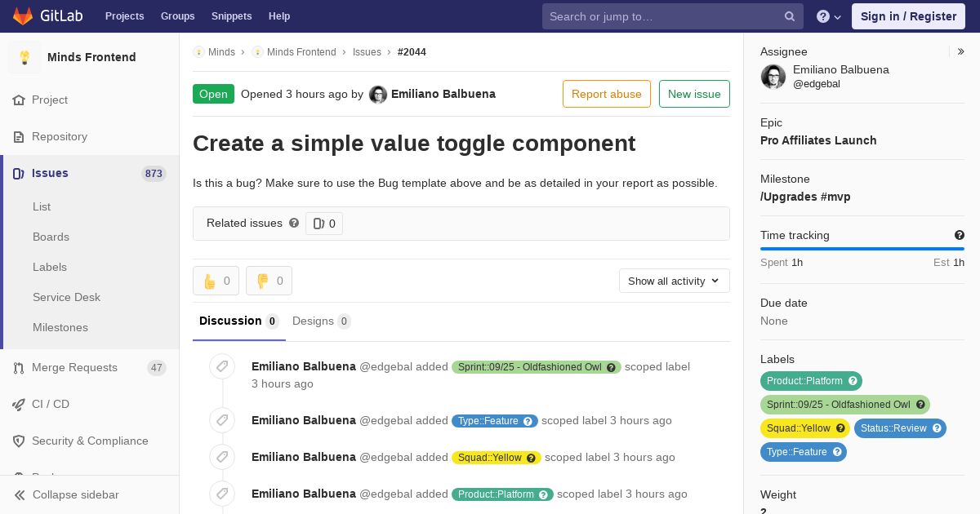The image size is (980, 514).
Task: Give a thumbs down reaction
Action: pos(269,281)
